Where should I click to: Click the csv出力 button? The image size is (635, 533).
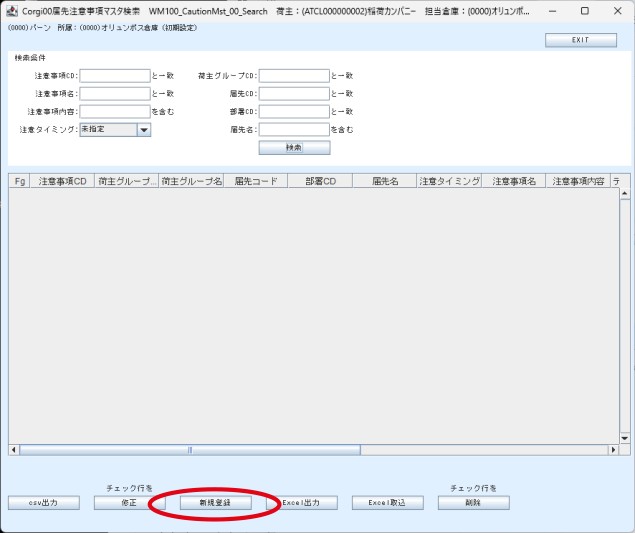(44, 503)
